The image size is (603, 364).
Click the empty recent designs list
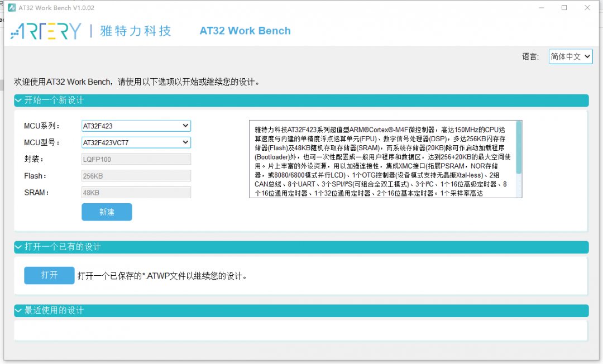click(301, 330)
